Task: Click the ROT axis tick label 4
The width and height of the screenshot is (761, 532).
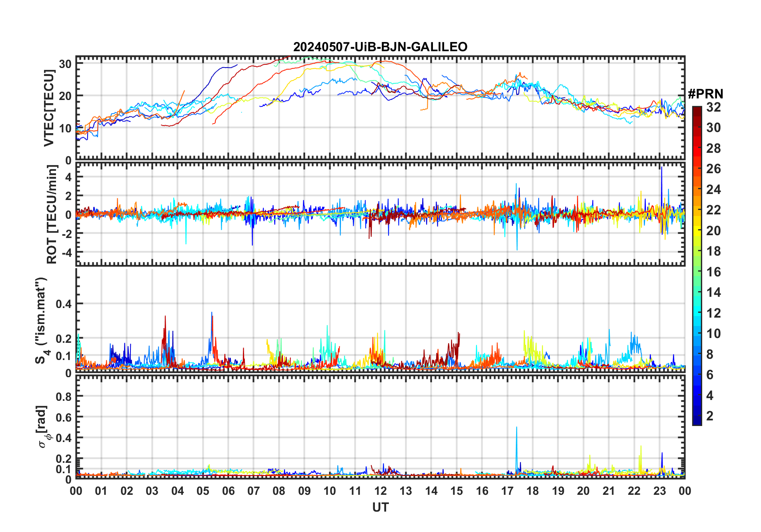Action: (69, 177)
